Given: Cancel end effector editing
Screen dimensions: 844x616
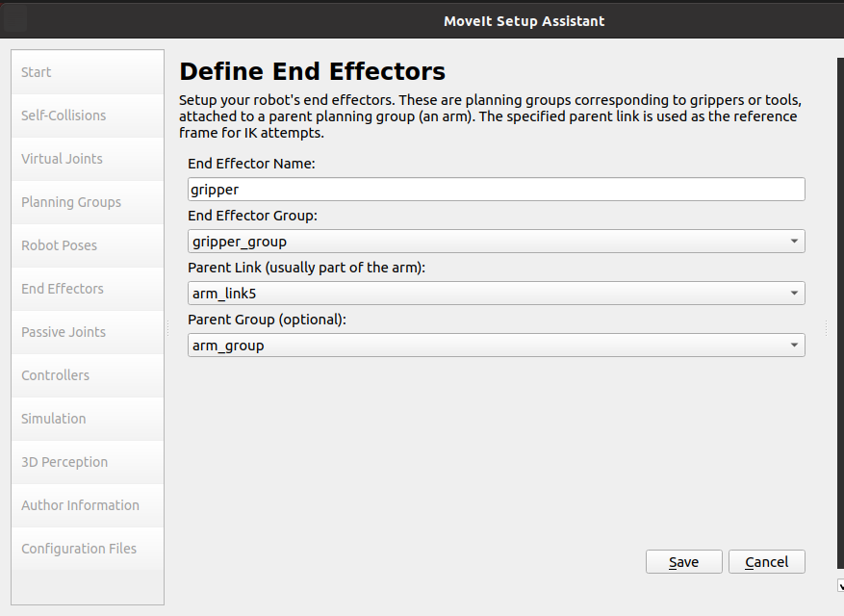Looking at the screenshot, I should click(x=766, y=561).
